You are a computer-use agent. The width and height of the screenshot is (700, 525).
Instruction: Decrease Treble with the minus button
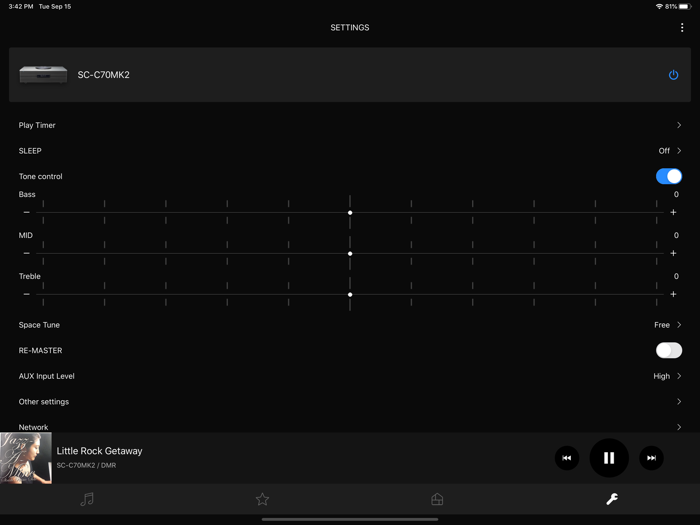tap(27, 295)
